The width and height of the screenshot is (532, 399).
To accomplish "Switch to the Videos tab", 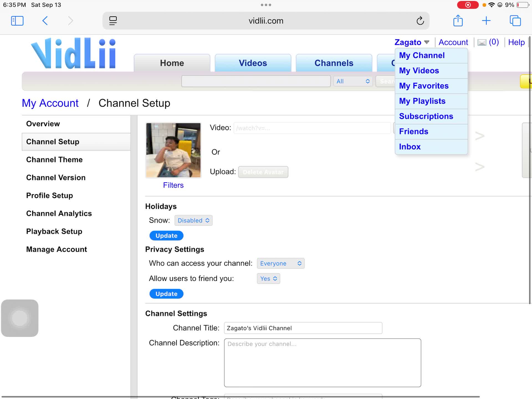I will [x=253, y=63].
